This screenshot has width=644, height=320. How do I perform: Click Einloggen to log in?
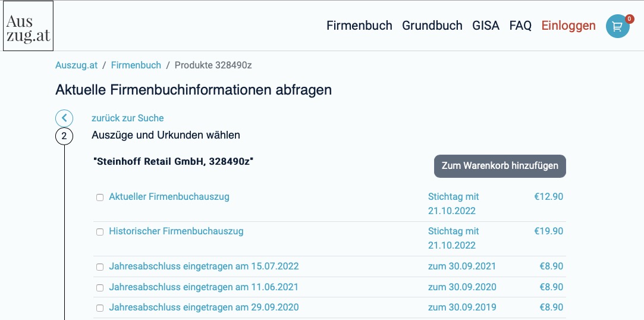[x=568, y=26]
